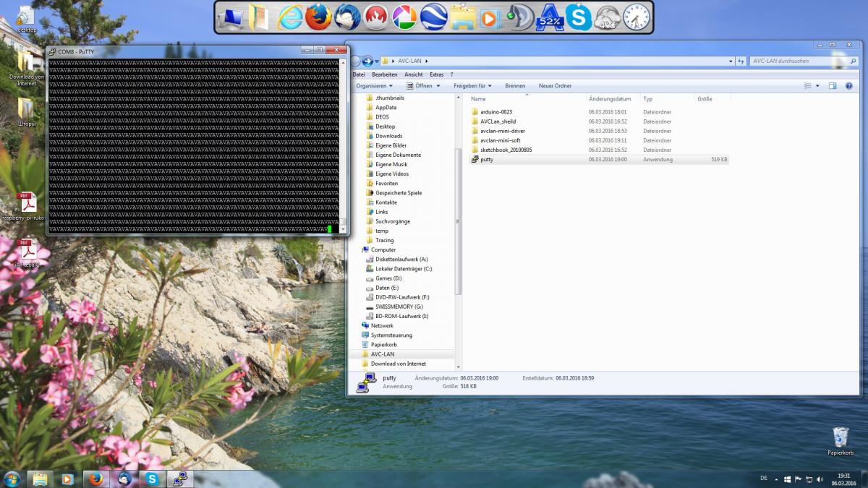Click the Explorer help question-mark icon
This screenshot has height=488, width=868.
coord(851,86)
